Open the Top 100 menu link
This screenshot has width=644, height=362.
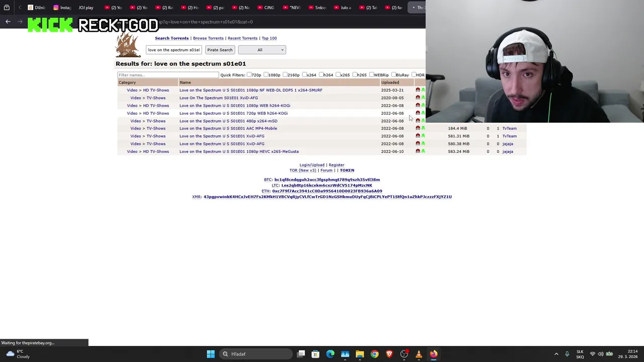[269, 38]
